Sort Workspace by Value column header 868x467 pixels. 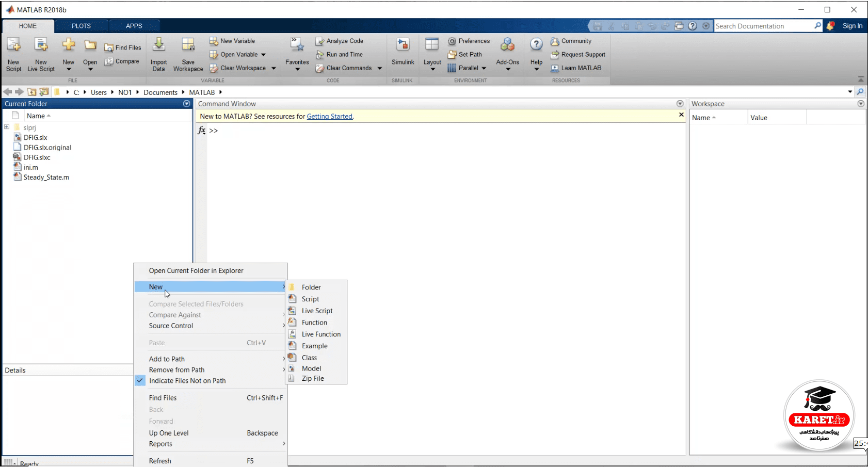point(777,118)
